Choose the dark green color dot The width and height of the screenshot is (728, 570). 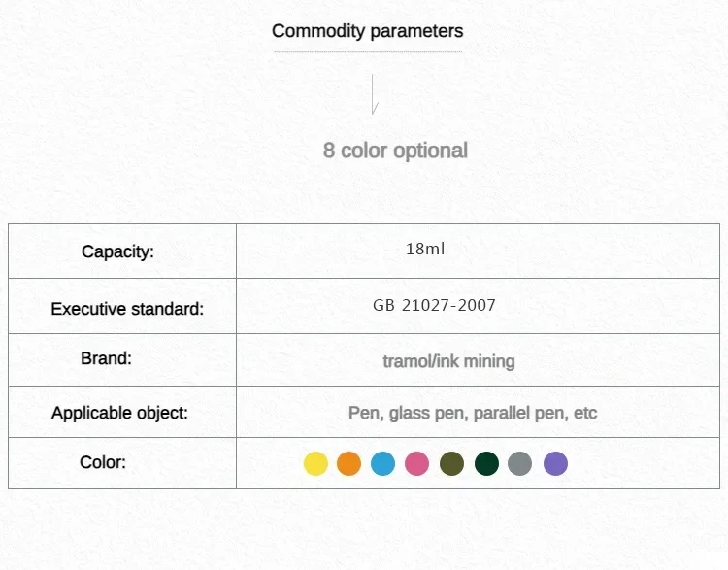click(x=486, y=464)
